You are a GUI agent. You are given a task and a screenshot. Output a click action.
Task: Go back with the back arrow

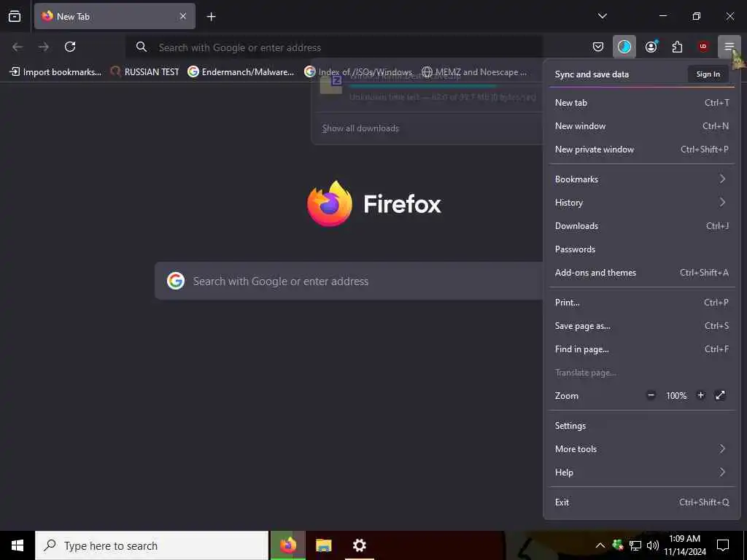[x=18, y=47]
